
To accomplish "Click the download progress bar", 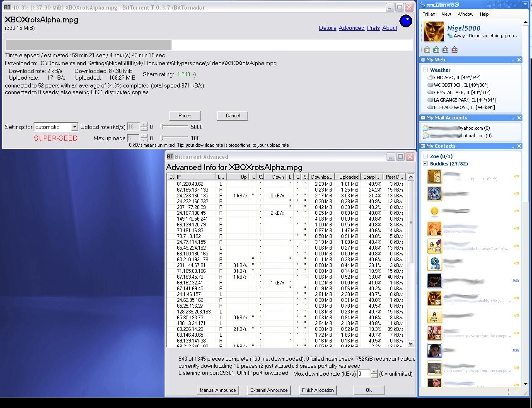I will coord(209,45).
